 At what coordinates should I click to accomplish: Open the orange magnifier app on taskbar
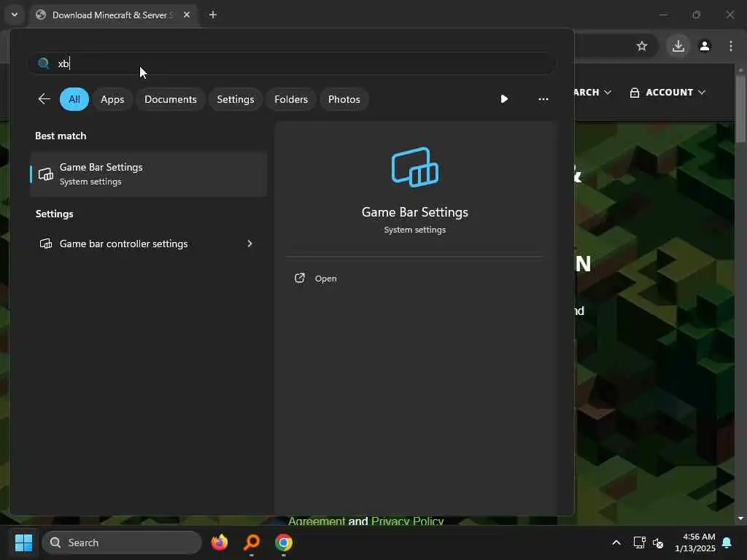252,542
